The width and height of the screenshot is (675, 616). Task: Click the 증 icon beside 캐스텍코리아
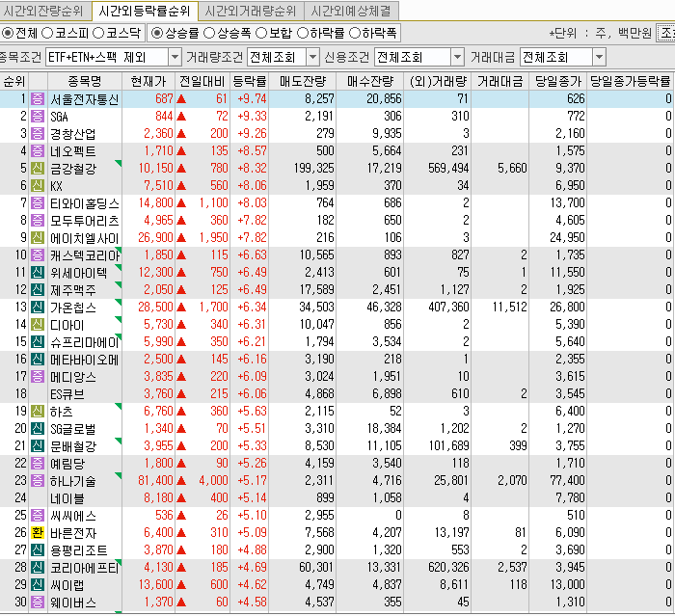[x=38, y=254]
